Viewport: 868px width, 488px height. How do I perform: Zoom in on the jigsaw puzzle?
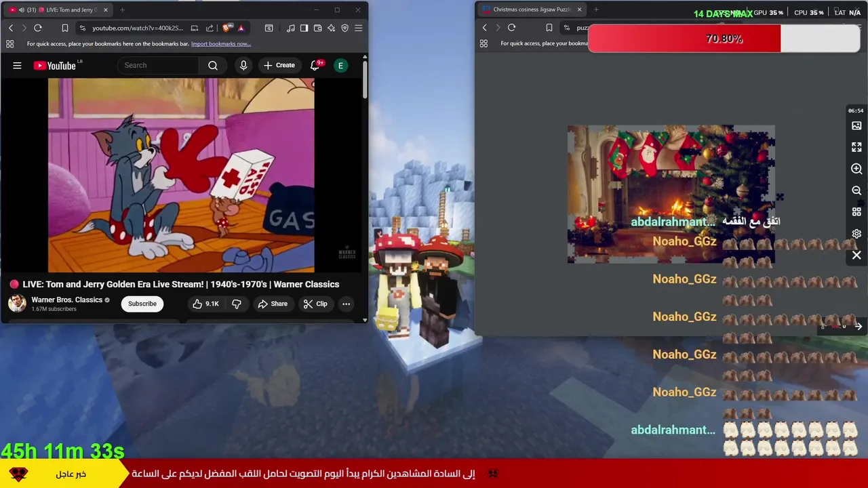pyautogui.click(x=856, y=169)
